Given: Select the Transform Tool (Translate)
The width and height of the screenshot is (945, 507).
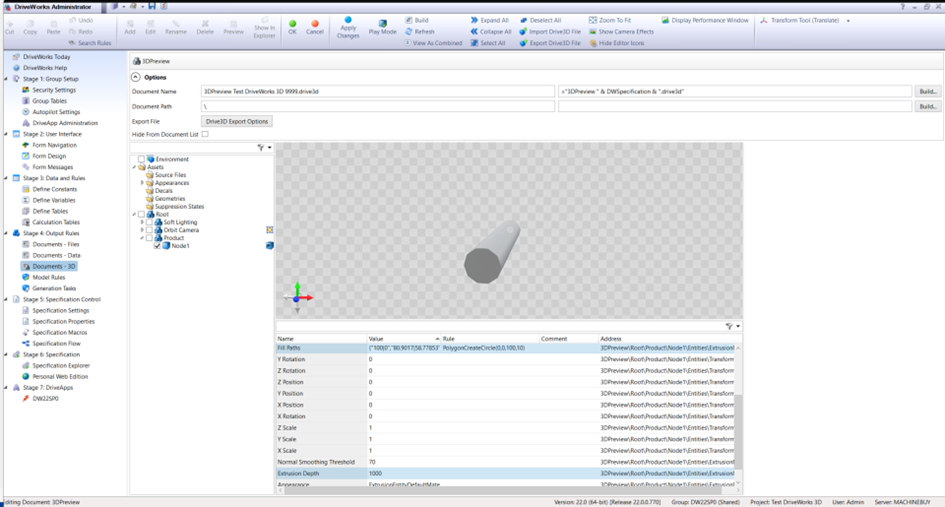Looking at the screenshot, I should click(x=799, y=20).
